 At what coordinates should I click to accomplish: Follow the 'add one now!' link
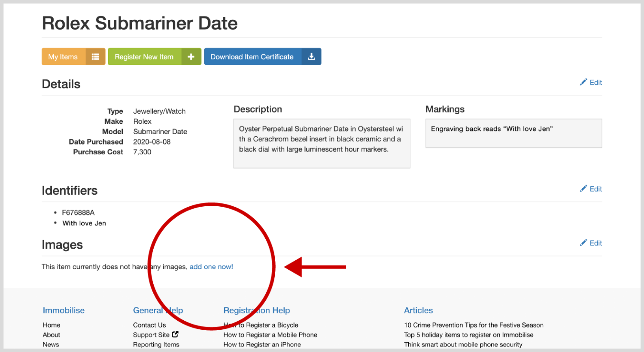click(211, 267)
